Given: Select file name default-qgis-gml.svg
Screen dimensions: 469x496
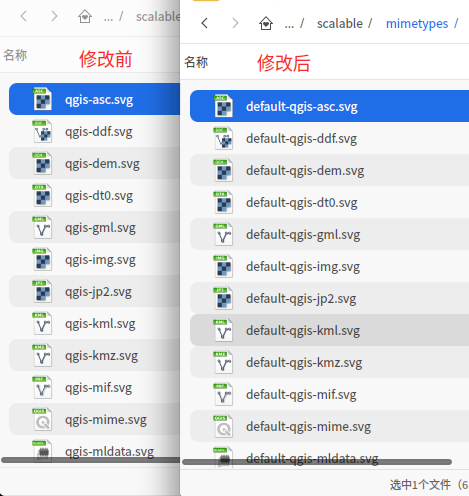Looking at the screenshot, I should 303,235.
